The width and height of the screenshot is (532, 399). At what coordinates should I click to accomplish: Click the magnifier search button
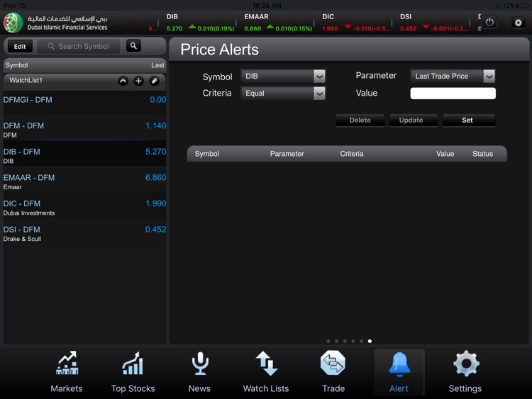(133, 46)
